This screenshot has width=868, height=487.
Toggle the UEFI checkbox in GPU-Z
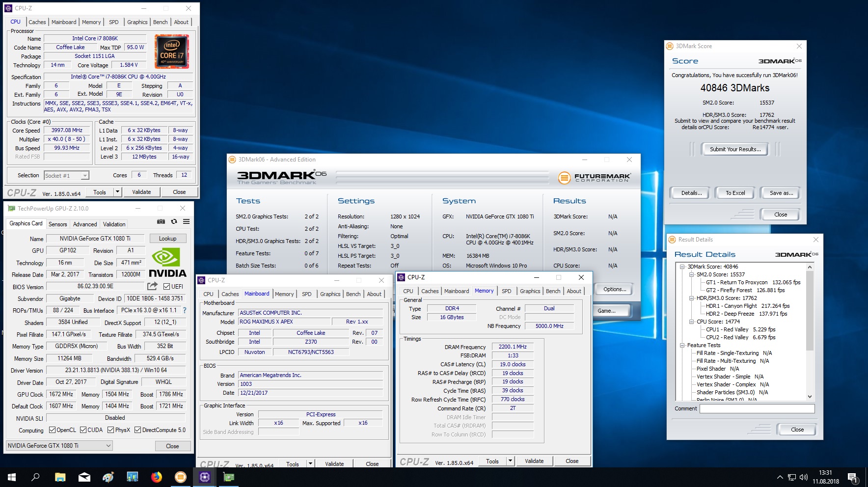click(166, 286)
